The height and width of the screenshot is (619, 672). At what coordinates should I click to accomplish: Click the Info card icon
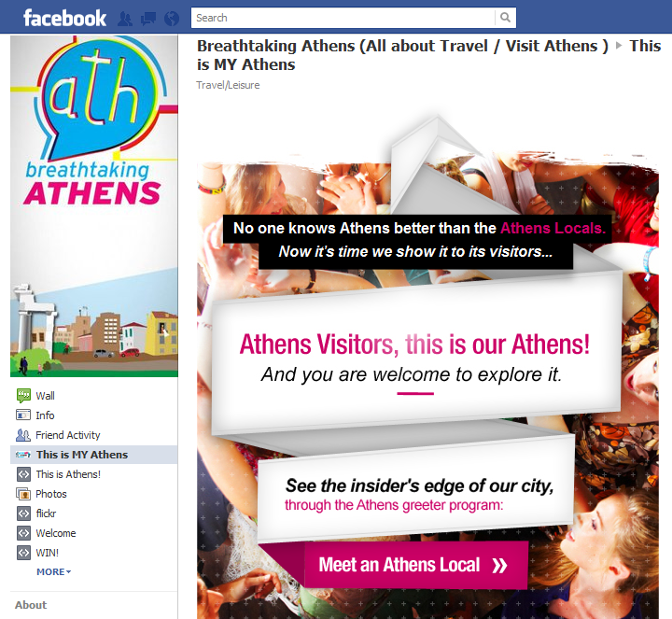(x=23, y=415)
